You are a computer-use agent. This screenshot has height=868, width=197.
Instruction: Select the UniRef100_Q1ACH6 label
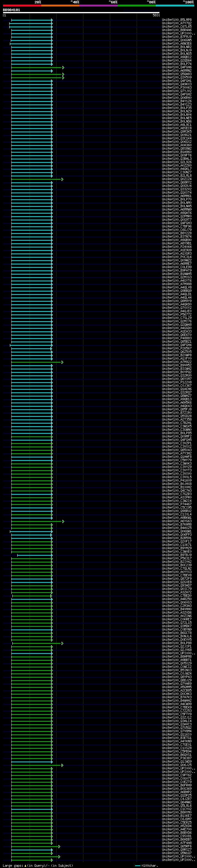tap(177, 389)
